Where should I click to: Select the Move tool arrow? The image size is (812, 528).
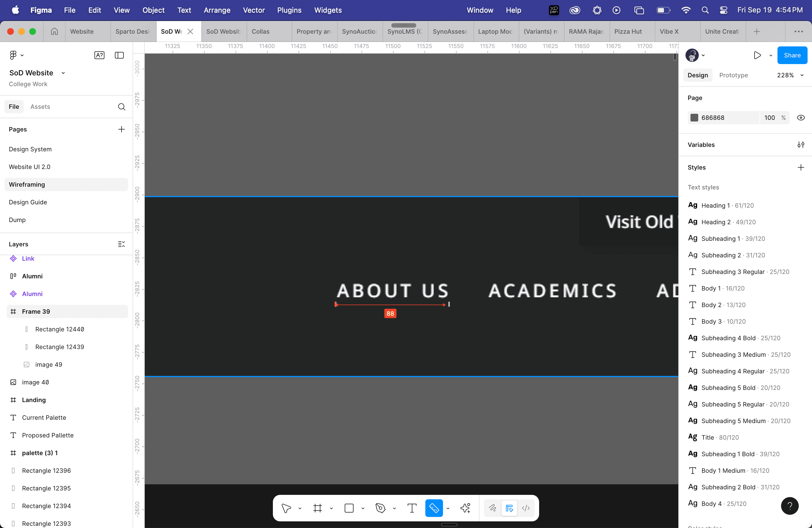(286, 508)
